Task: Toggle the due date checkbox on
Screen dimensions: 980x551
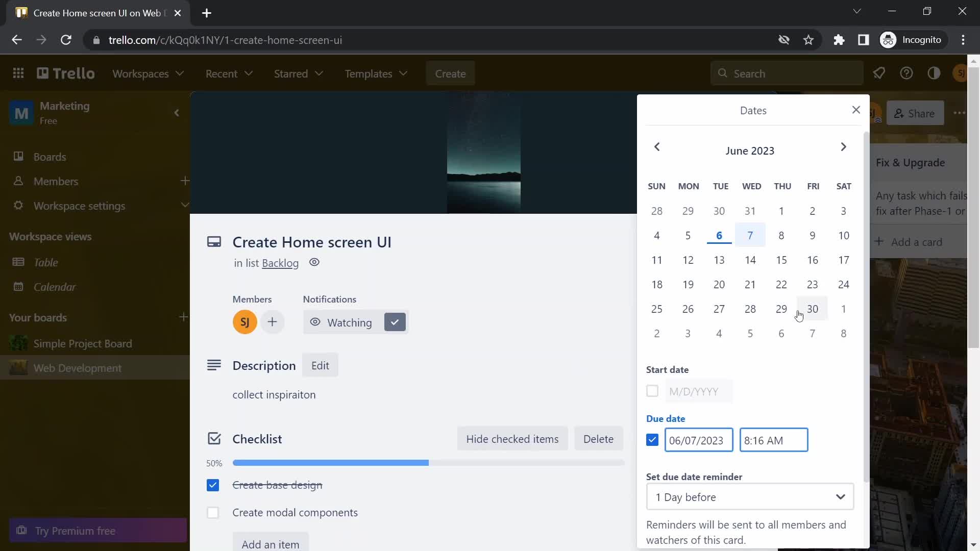Action: click(x=652, y=440)
